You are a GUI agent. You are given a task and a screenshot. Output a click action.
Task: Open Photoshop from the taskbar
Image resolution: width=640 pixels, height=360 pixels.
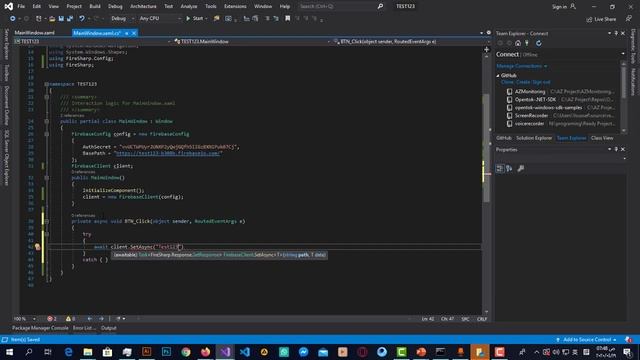click(x=166, y=352)
